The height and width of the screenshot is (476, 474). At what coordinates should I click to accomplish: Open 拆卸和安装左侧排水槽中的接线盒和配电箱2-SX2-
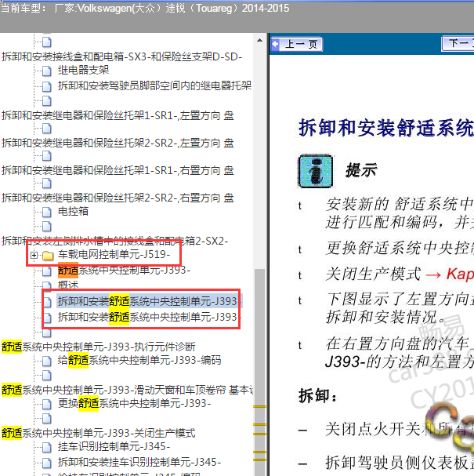[x=114, y=241]
